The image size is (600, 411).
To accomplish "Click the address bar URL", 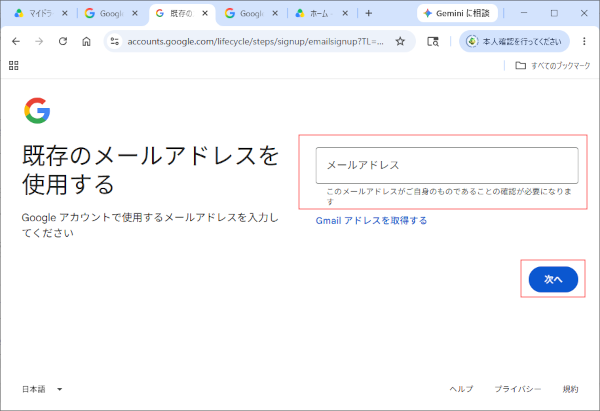I will (255, 41).
